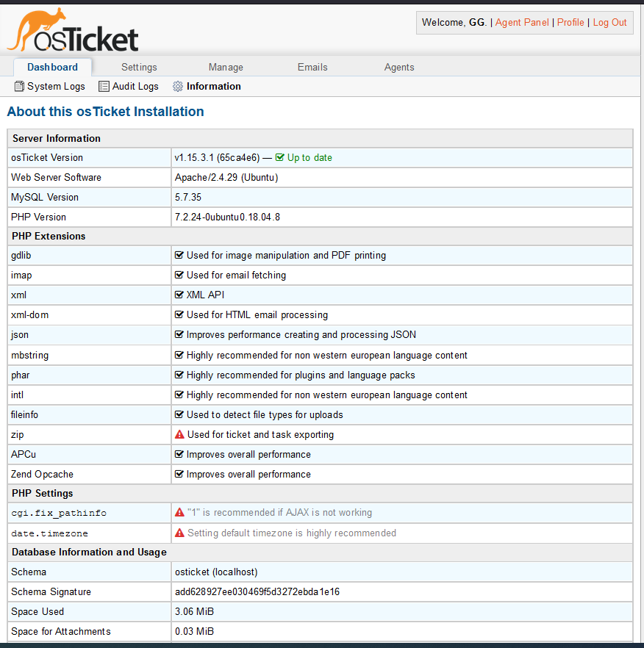Open the Emails tab
Viewport: 644px width, 648px height.
point(312,67)
